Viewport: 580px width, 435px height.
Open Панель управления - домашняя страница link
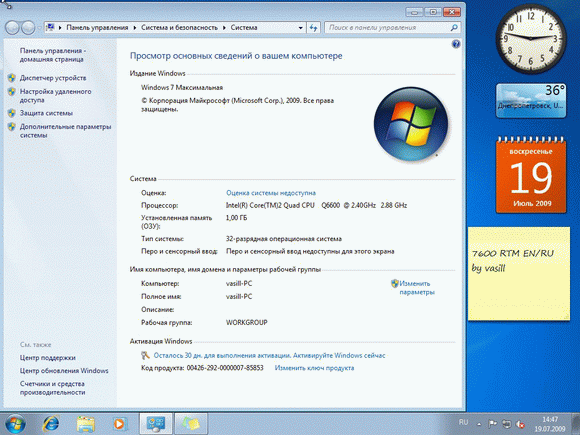pos(52,55)
